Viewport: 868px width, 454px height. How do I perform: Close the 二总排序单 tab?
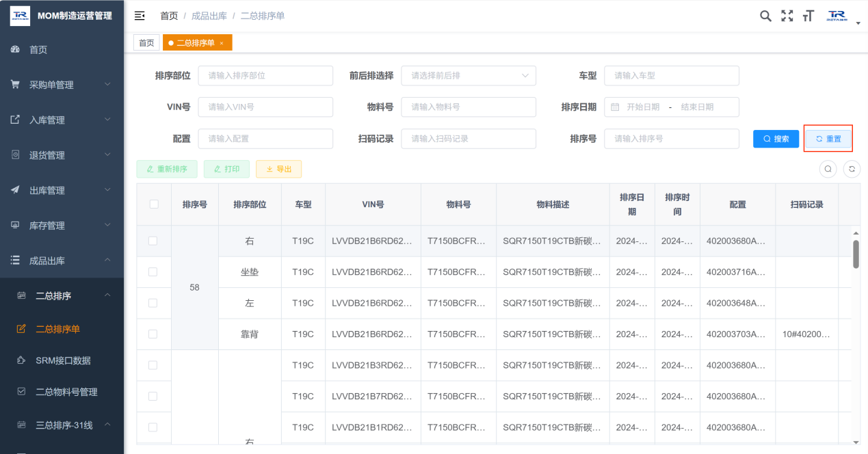(x=222, y=43)
